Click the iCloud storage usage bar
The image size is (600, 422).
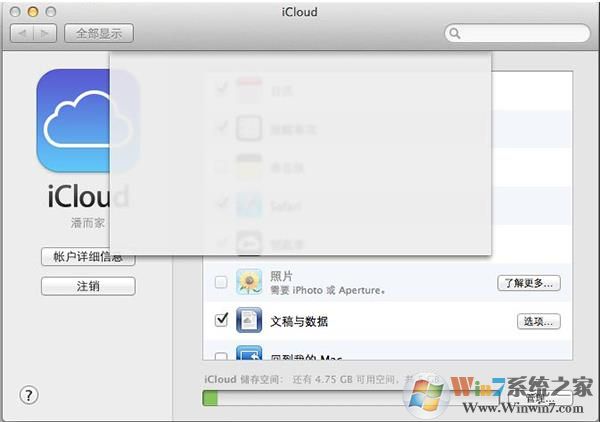[350, 398]
